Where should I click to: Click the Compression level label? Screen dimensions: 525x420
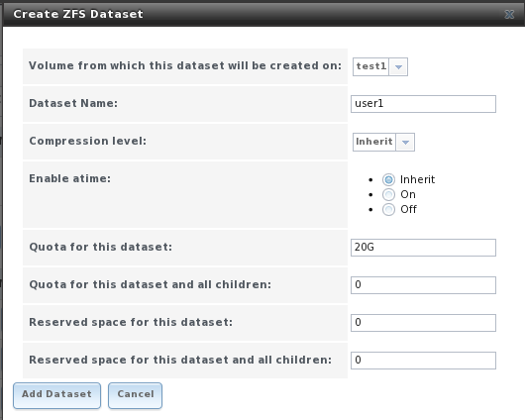point(88,141)
